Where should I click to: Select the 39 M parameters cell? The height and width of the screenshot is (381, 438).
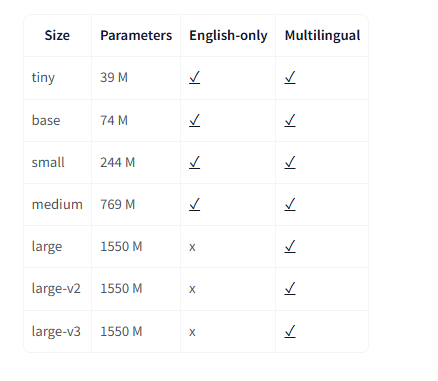point(136,77)
